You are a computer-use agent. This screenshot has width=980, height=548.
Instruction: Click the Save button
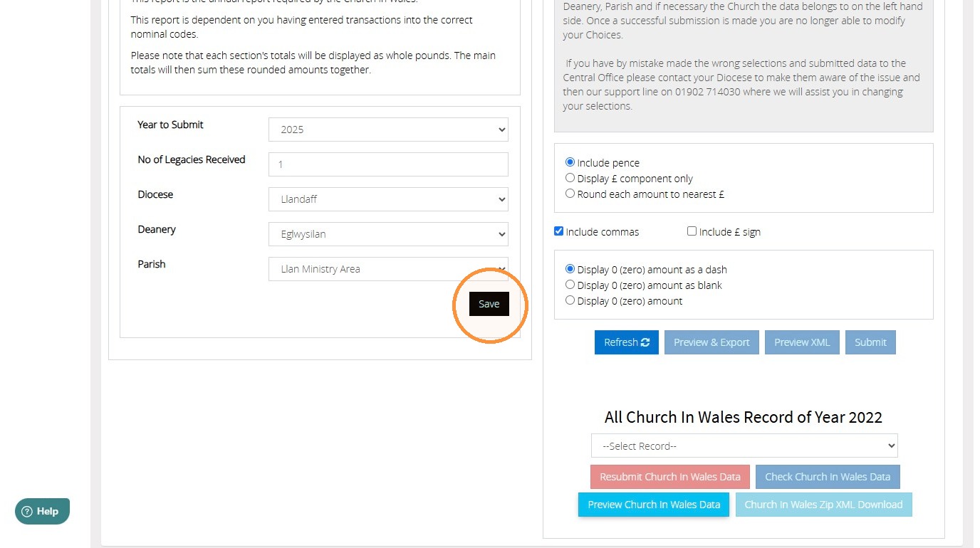click(489, 304)
